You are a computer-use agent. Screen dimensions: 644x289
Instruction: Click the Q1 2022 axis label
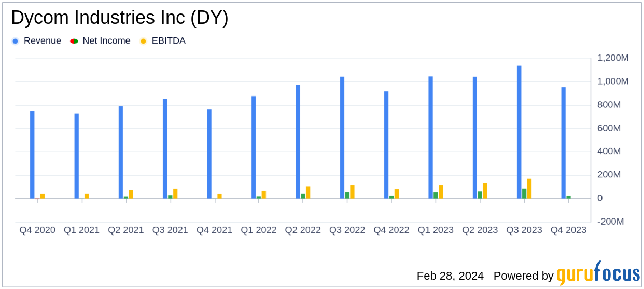pyautogui.click(x=259, y=230)
